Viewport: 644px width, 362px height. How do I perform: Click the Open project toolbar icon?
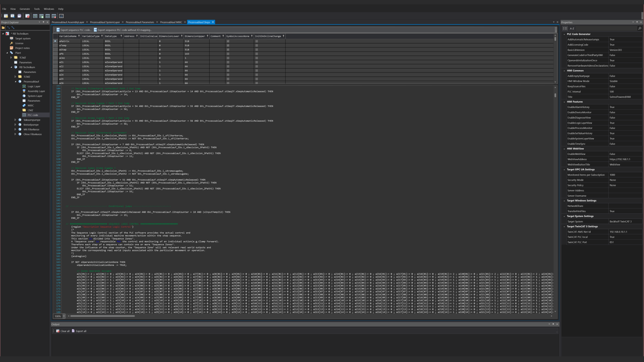coord(12,16)
